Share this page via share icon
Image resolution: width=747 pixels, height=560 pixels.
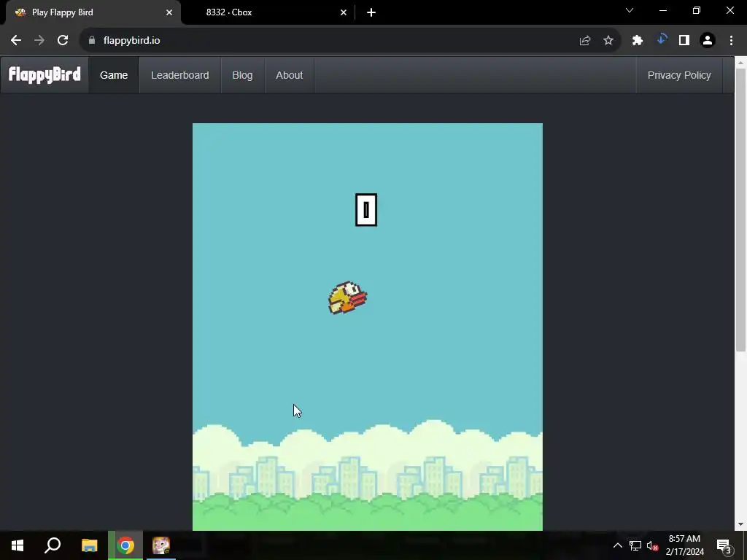pyautogui.click(x=585, y=41)
